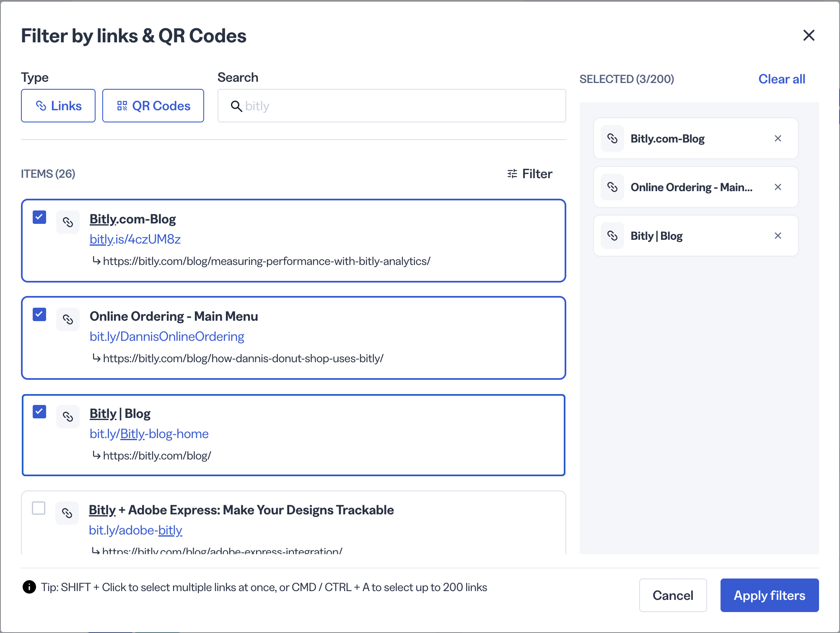Viewport: 840px width, 633px height.
Task: Select the QR Codes type filter
Action: 153,106
